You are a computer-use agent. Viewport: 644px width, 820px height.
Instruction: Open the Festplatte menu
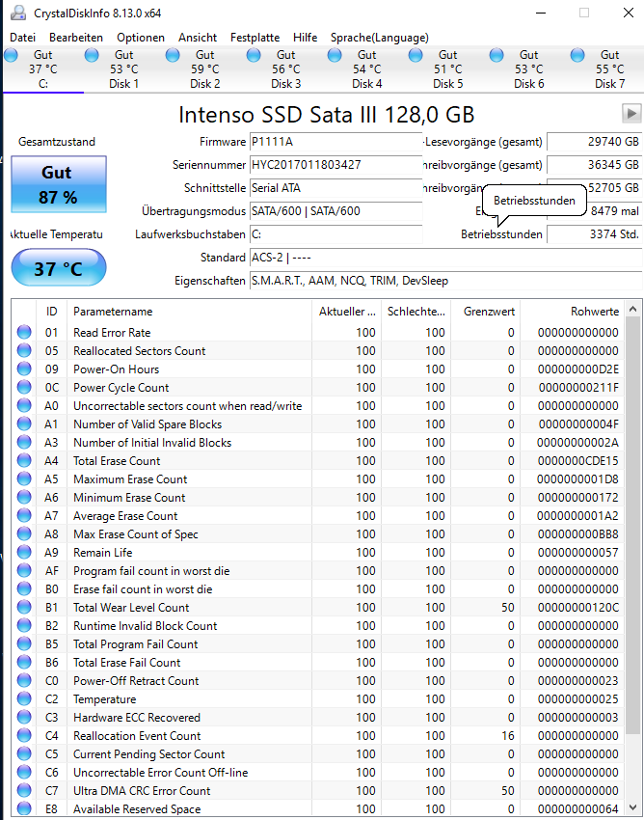click(x=255, y=38)
